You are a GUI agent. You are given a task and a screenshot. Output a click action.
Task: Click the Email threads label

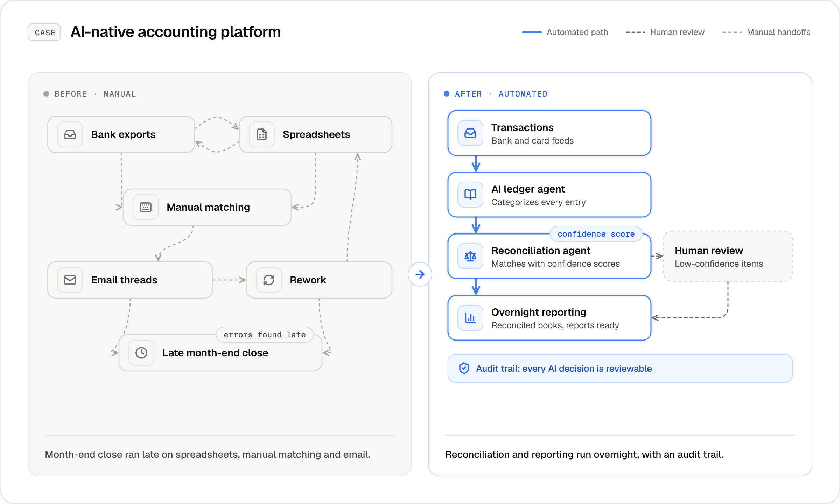124,280
